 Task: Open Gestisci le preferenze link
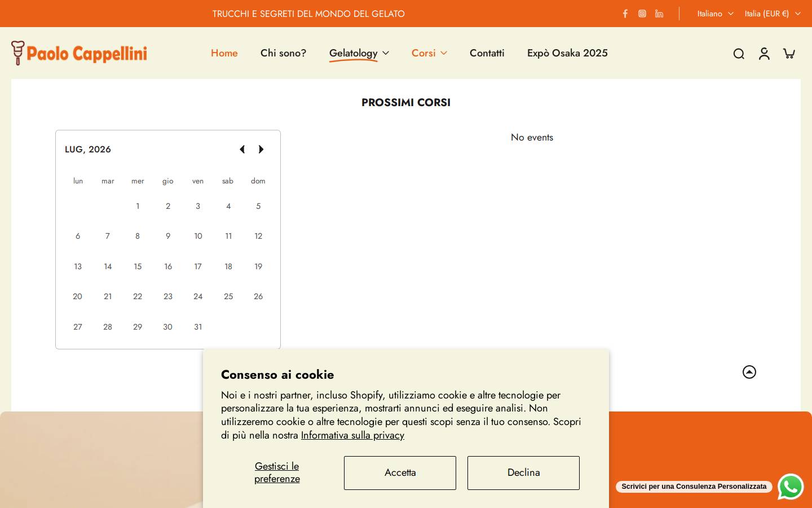[x=277, y=472]
